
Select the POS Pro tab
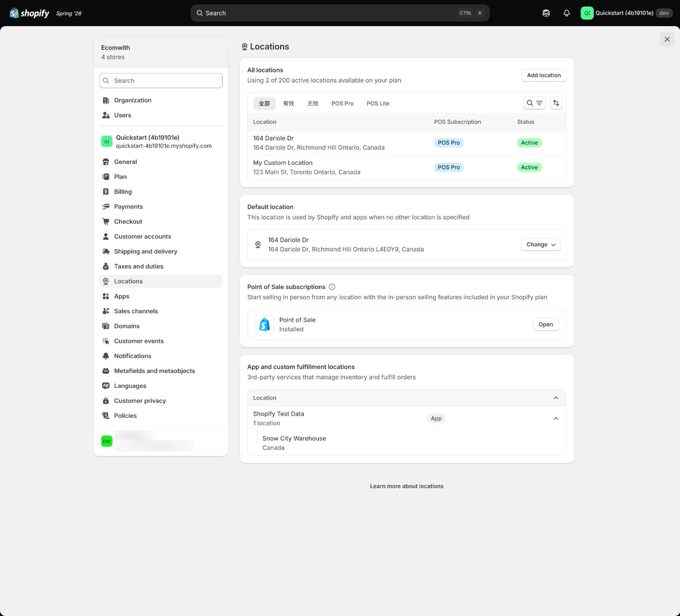point(343,104)
